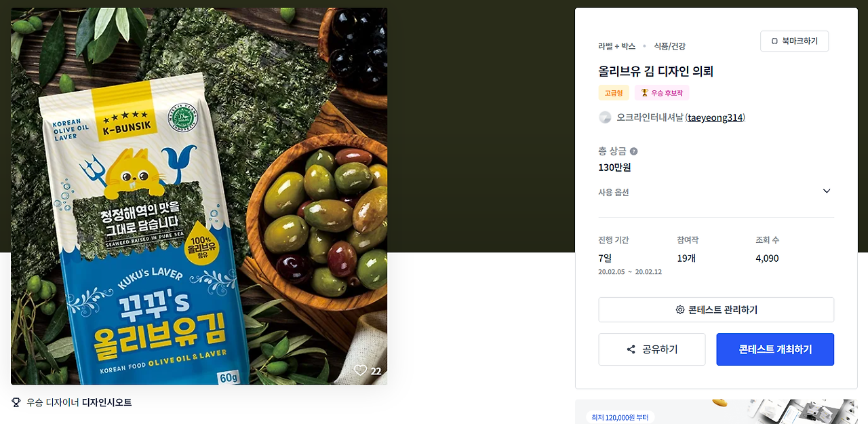
Task: Click the trophy icon beside 우승 디자이너
Action: tap(16, 402)
